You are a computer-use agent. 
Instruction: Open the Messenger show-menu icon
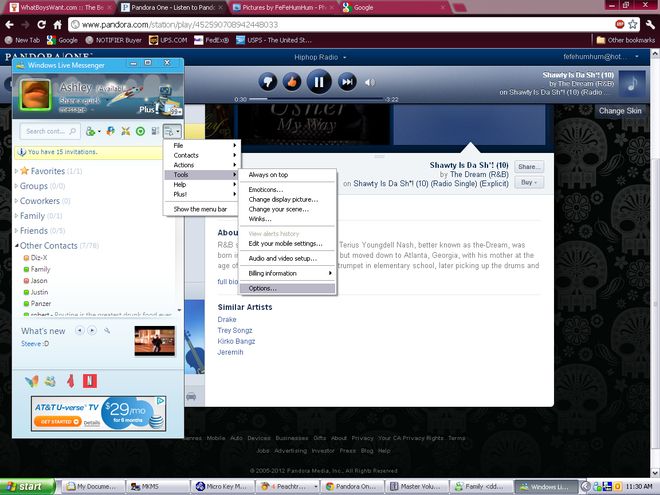[172, 131]
